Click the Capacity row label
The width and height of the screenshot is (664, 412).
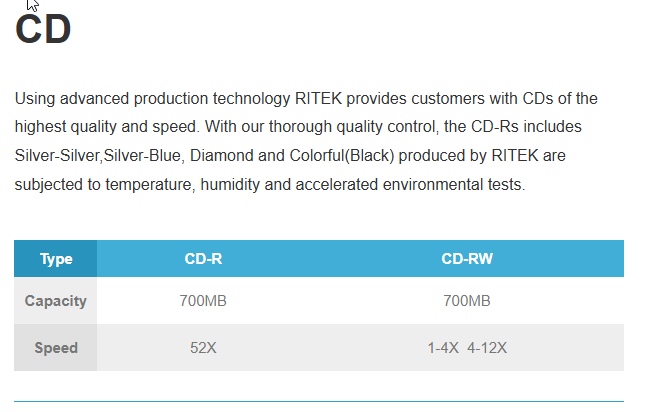pyautogui.click(x=56, y=300)
